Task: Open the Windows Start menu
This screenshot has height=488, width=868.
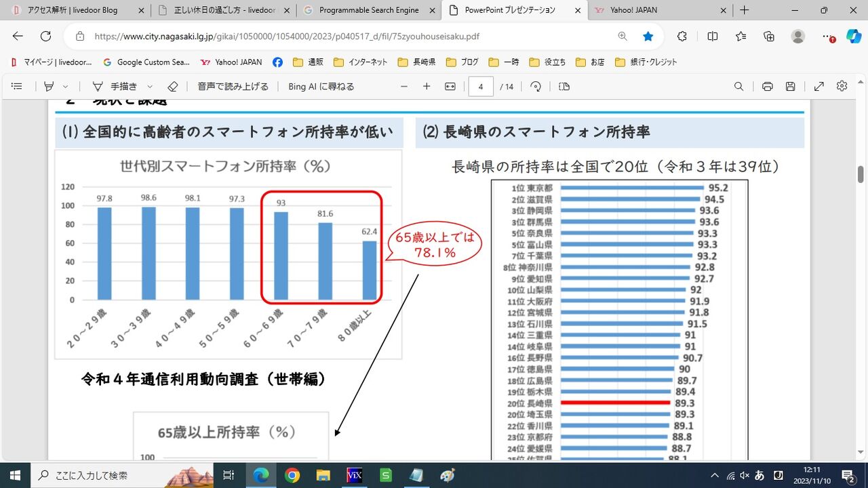Action: coord(15,475)
